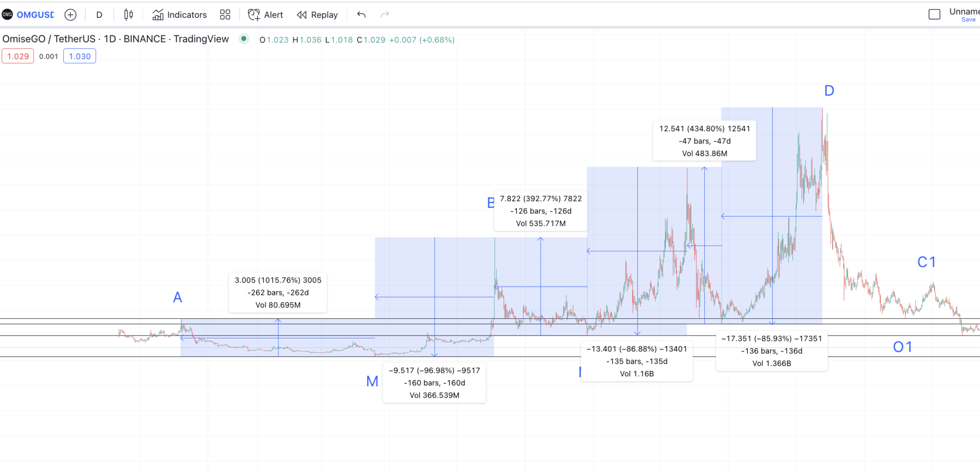Click the -135 bars, -135d text
The width and height of the screenshot is (980, 472).
click(x=637, y=361)
